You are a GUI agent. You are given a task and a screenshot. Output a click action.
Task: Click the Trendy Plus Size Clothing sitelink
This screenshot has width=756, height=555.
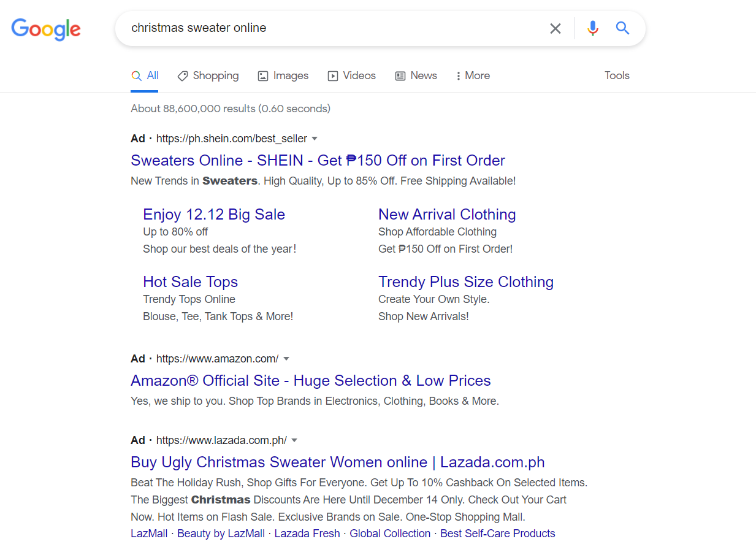(x=466, y=281)
